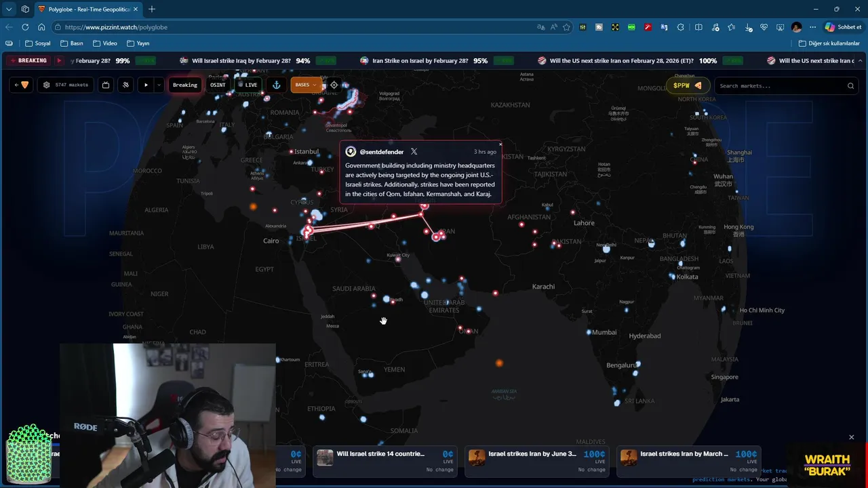Screen dimensions: 868x488
Task: Open settings gear next to 5747 markets
Action: pyautogui.click(x=46, y=85)
